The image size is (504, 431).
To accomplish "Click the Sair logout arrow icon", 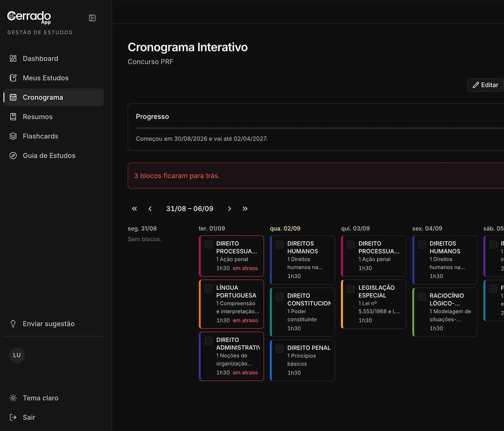I will point(13,417).
